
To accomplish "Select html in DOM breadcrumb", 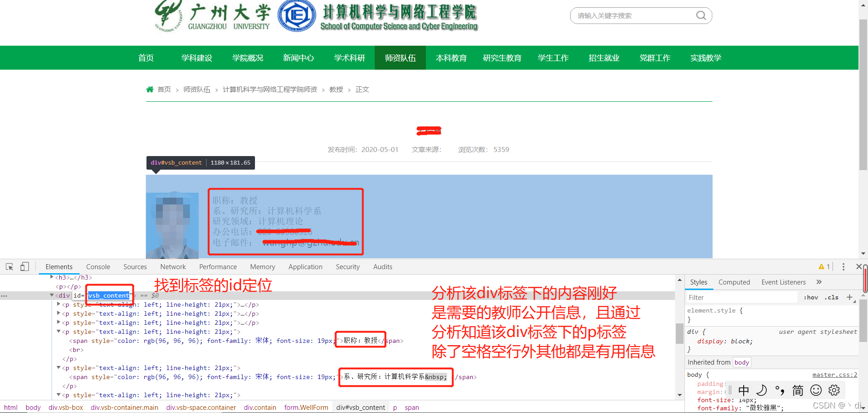I will [x=11, y=407].
